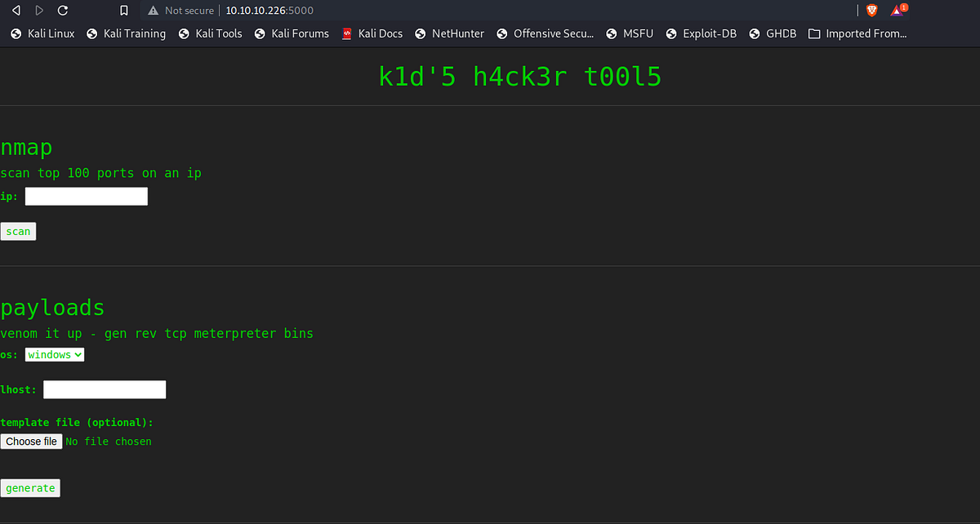The width and height of the screenshot is (980, 524).
Task: Open the NetHunter bookmark
Action: pyautogui.click(x=449, y=33)
